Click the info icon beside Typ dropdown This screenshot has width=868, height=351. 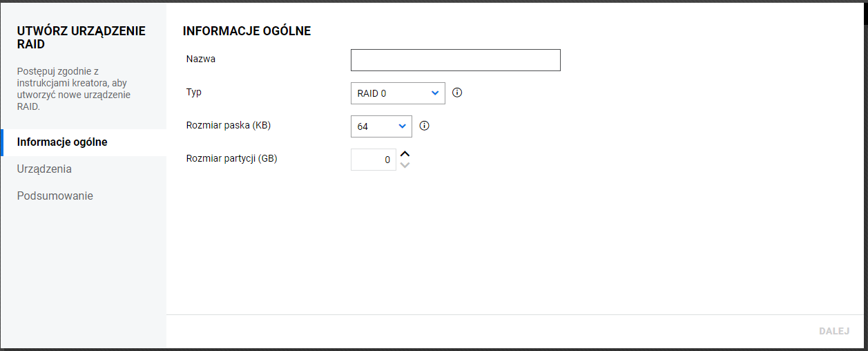[x=456, y=93]
